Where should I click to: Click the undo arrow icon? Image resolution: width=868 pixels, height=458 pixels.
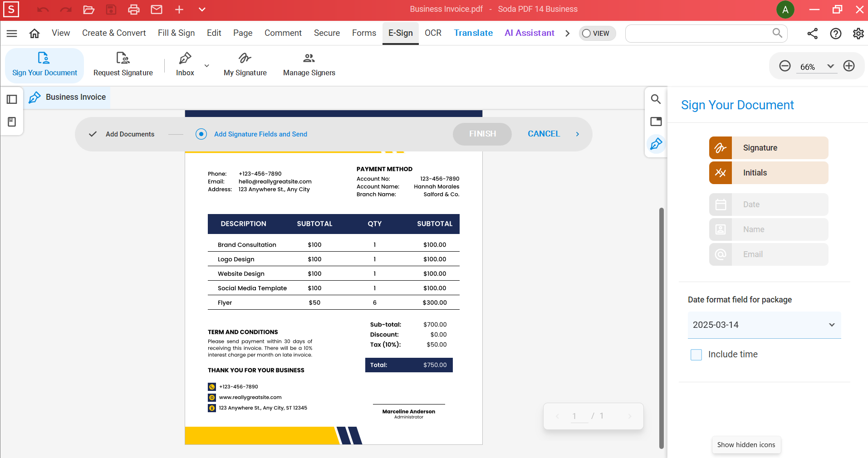click(43, 10)
